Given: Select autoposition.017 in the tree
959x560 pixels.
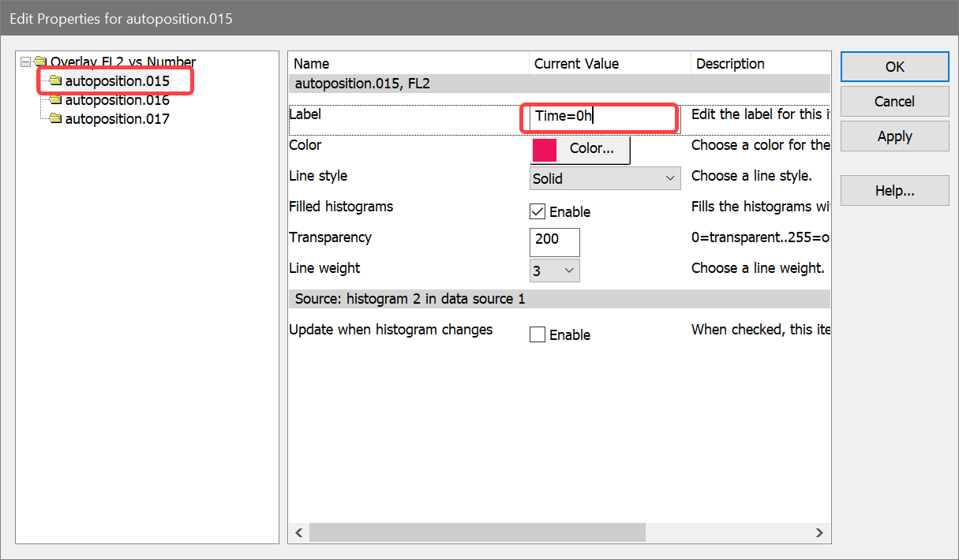Looking at the screenshot, I should (117, 119).
